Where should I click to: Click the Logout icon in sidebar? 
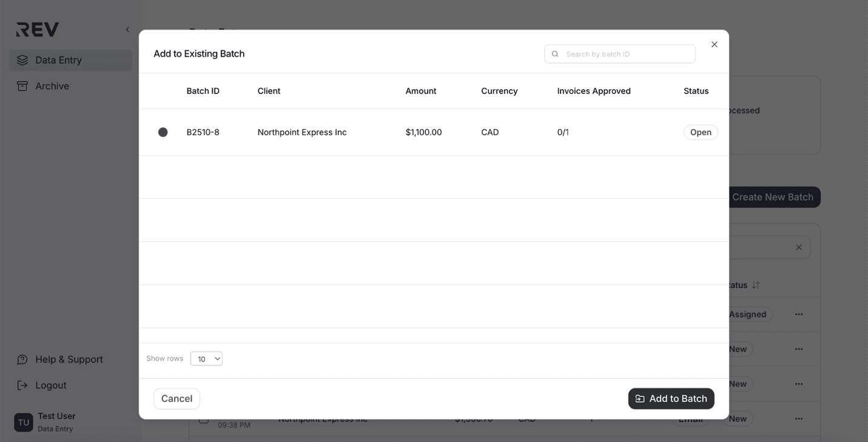(x=22, y=384)
